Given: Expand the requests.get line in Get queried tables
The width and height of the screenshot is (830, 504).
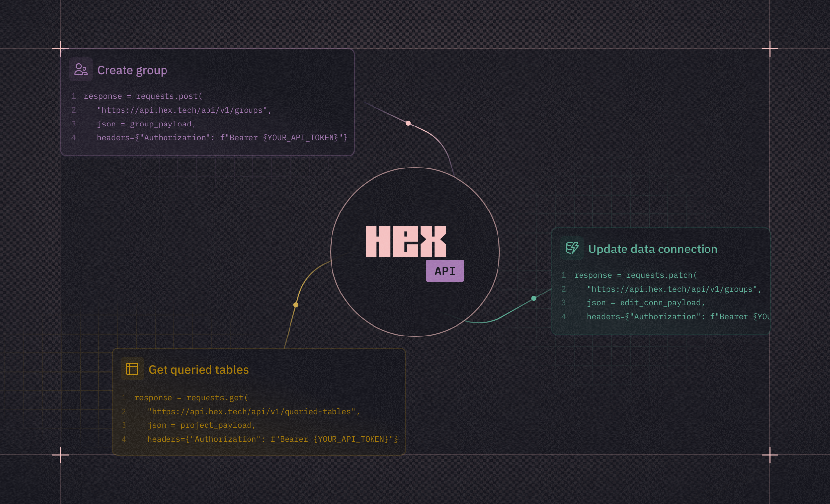Looking at the screenshot, I should pos(191,397).
